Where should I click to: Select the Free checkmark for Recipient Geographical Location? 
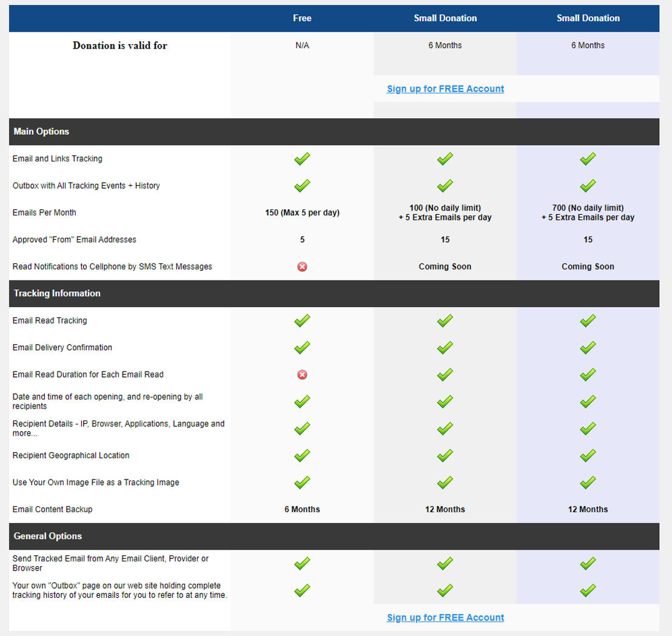(302, 455)
